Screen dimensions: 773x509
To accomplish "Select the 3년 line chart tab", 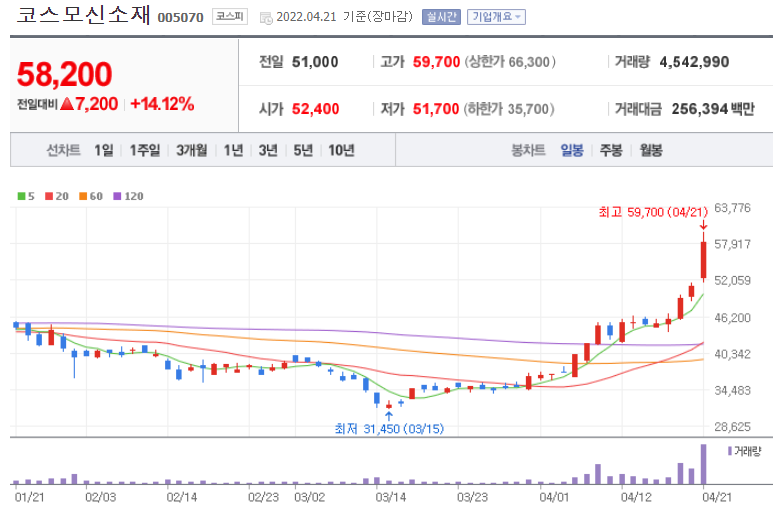I will pos(268,150).
